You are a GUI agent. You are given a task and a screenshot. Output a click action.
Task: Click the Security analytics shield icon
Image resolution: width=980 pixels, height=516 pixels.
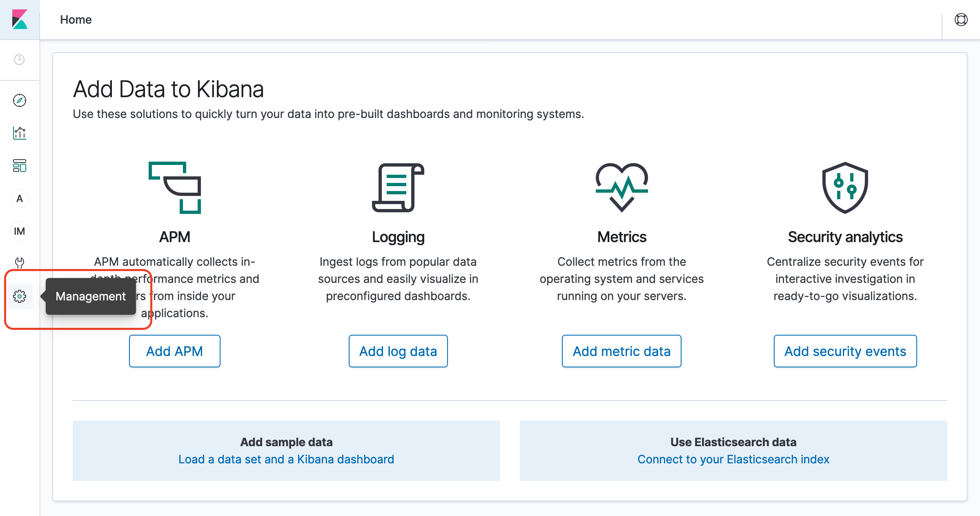click(x=845, y=188)
